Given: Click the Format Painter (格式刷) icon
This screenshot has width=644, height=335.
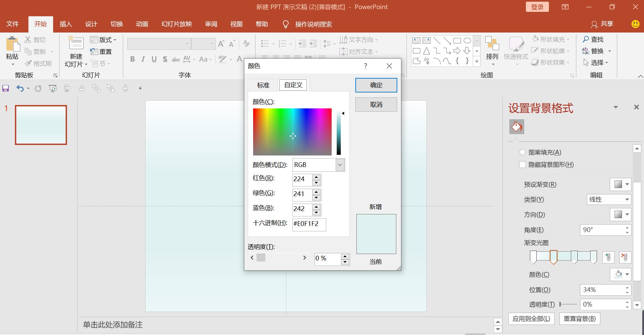Looking at the screenshot, I should point(38,63).
